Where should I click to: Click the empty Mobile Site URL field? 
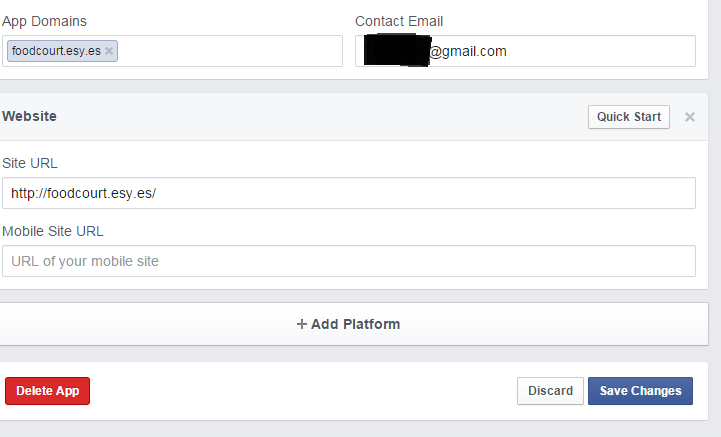(349, 261)
